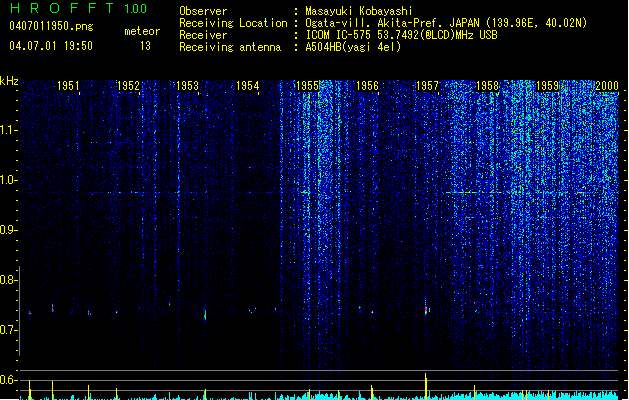629x400 pixels.
Task: Click the A504HB(yagi 4el) antenna text
Action: click(353, 47)
